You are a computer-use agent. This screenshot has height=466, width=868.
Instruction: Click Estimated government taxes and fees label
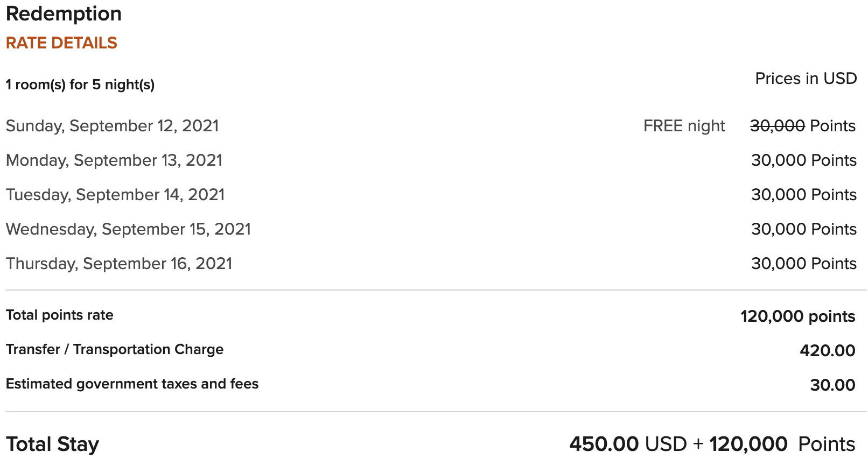pyautogui.click(x=132, y=384)
